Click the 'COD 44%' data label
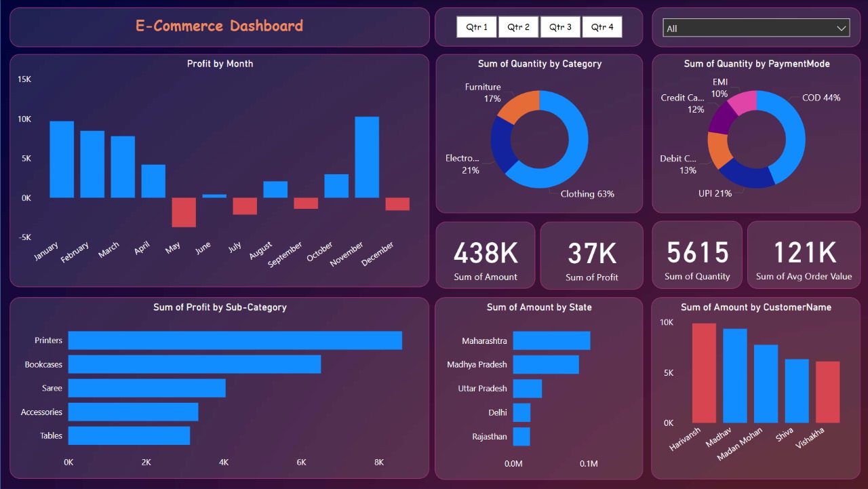The image size is (868, 489). tap(821, 98)
